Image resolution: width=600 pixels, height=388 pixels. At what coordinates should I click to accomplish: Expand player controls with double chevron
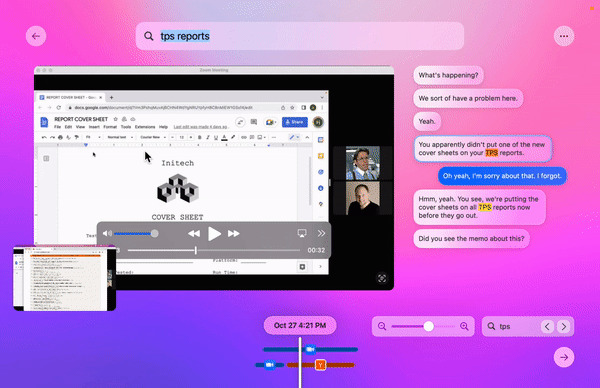pyautogui.click(x=321, y=233)
